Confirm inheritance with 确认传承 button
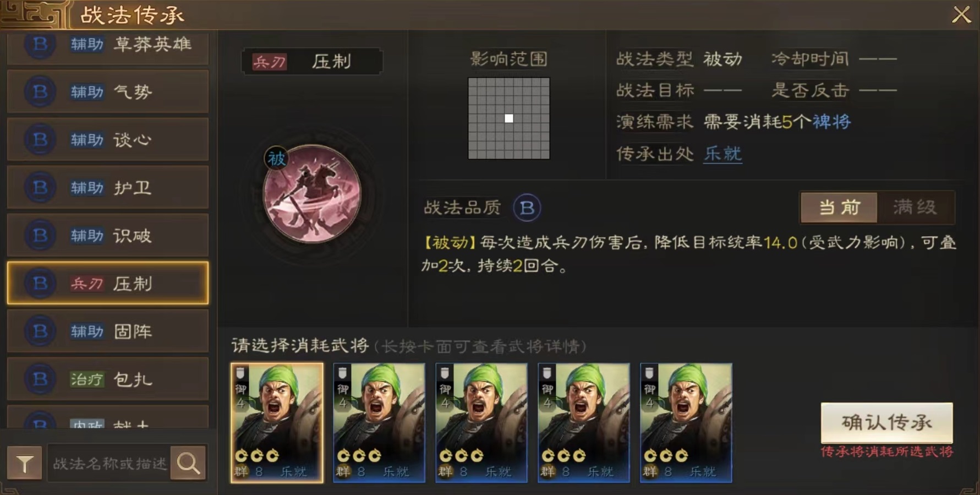 point(886,422)
